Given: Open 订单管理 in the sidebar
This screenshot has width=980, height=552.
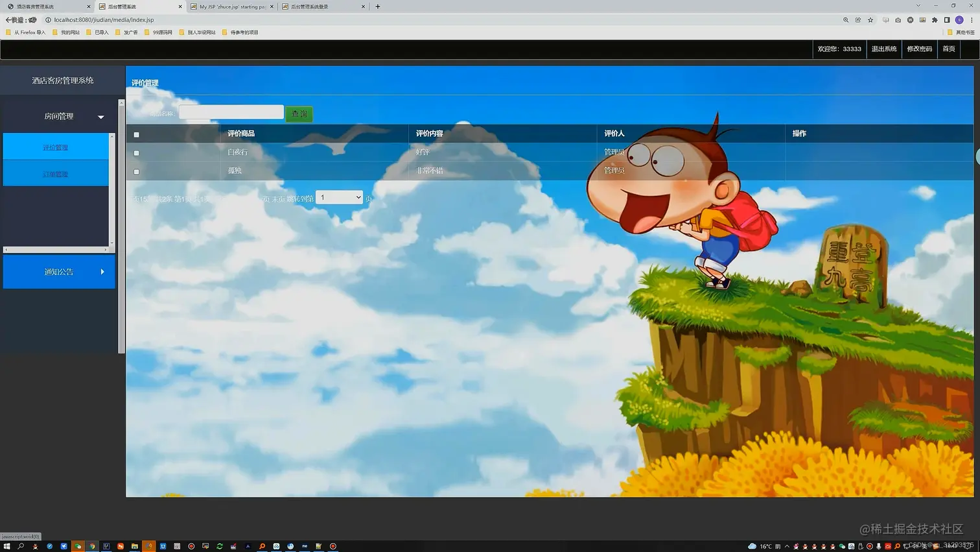Looking at the screenshot, I should 56,174.
